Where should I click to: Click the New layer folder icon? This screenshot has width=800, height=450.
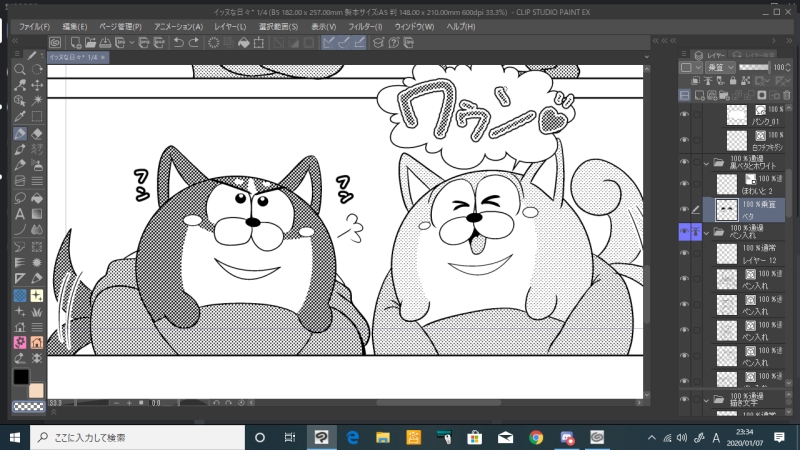point(724,95)
